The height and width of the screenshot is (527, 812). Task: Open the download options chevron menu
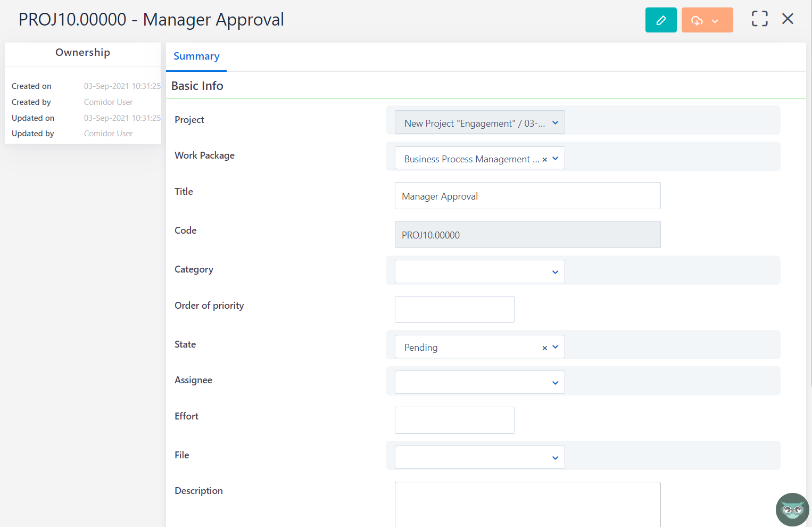(x=715, y=20)
